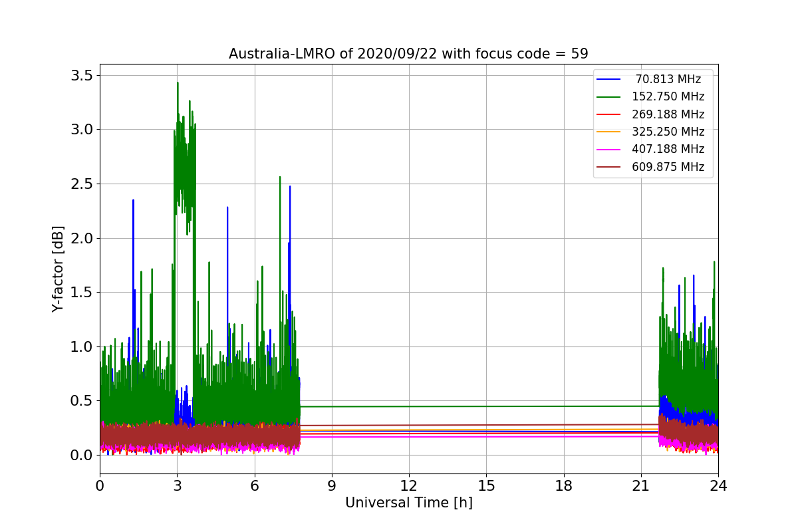Click the brown legend line for 609.875 MHz
The height and width of the screenshot is (532, 798).
(x=609, y=167)
